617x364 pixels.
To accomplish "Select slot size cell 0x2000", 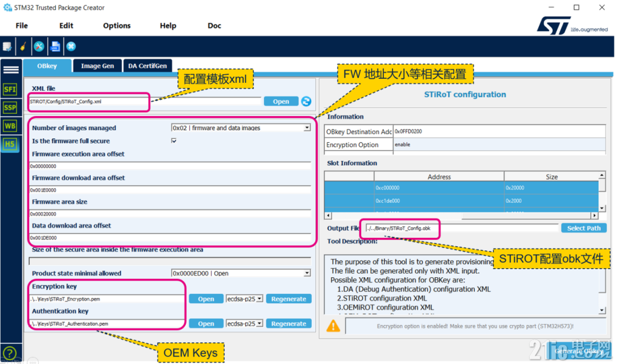I will [x=551, y=201].
